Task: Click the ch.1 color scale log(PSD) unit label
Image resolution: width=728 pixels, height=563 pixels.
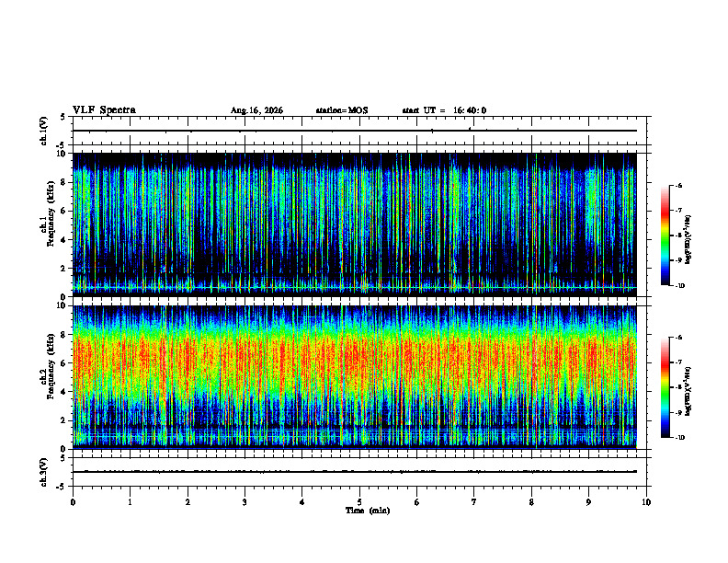Action: pyautogui.click(x=688, y=240)
